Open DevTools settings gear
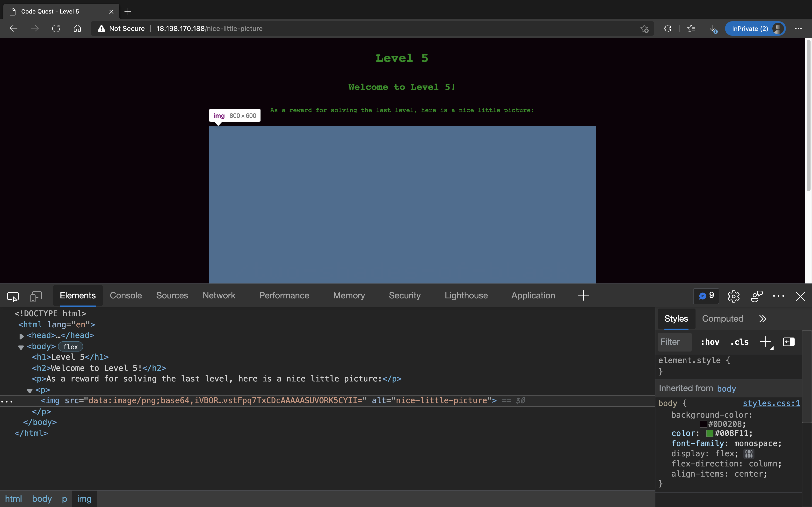This screenshot has width=812, height=507. point(733,296)
